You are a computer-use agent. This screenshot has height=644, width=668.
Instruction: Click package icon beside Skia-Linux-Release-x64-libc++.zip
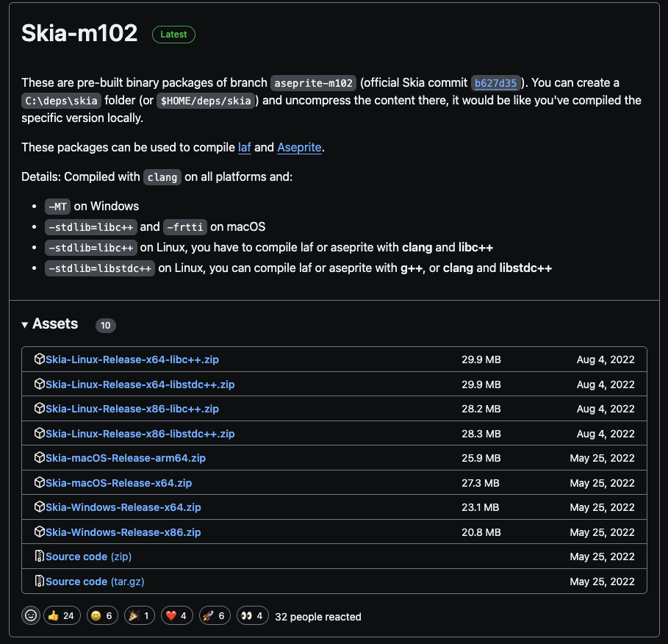click(39, 359)
